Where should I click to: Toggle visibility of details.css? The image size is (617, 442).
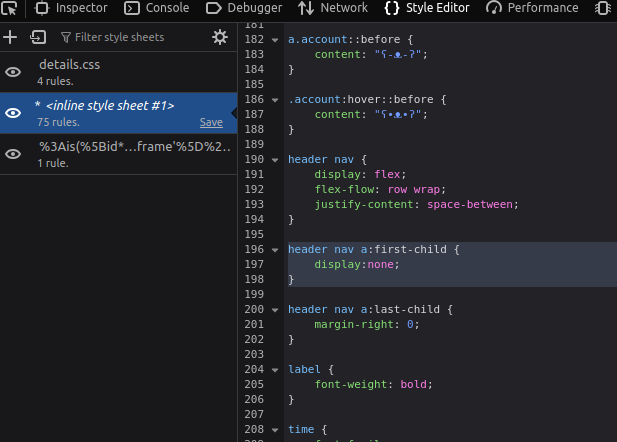(x=13, y=72)
